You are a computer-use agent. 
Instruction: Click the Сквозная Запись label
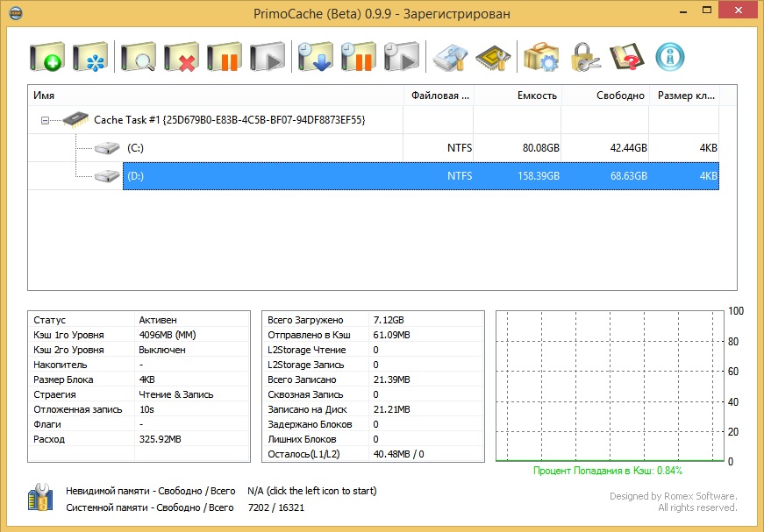(305, 394)
